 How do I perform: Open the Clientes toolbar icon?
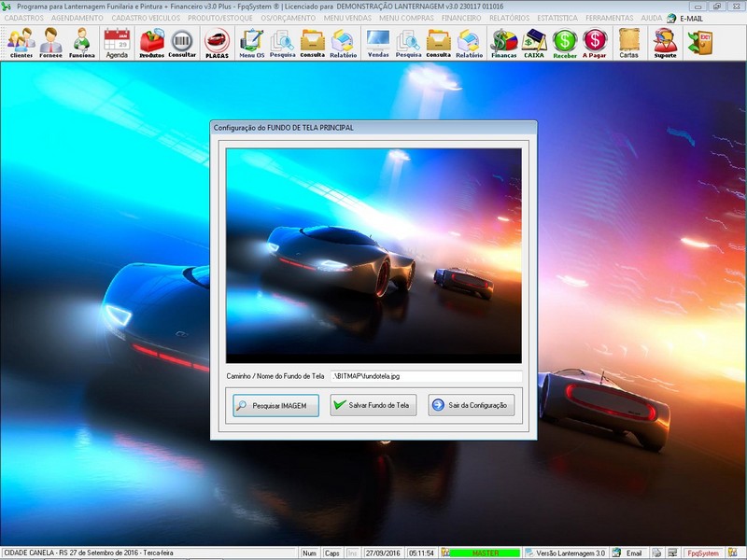[21, 42]
